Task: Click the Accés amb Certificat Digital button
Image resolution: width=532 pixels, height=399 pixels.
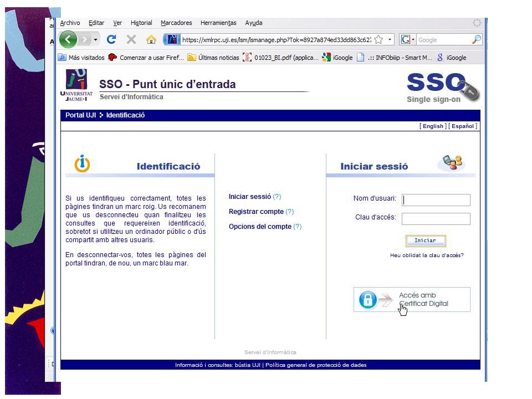Action: (412, 300)
